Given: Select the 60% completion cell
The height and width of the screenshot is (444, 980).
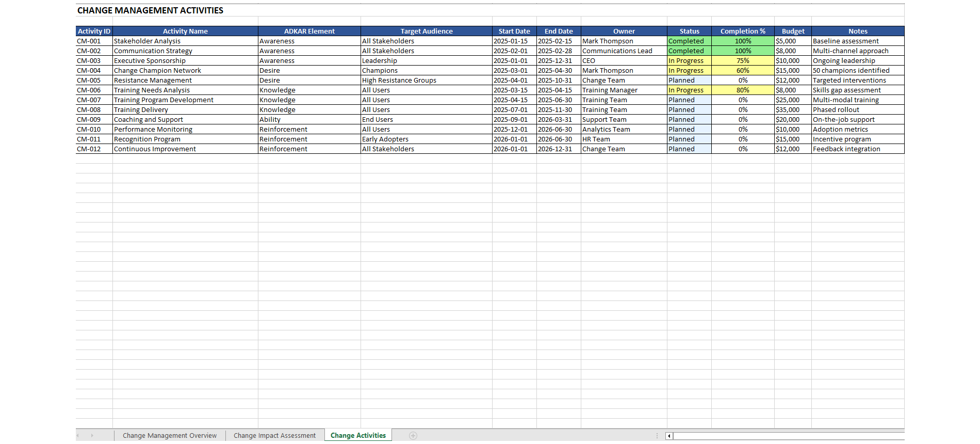Looking at the screenshot, I should (x=743, y=71).
